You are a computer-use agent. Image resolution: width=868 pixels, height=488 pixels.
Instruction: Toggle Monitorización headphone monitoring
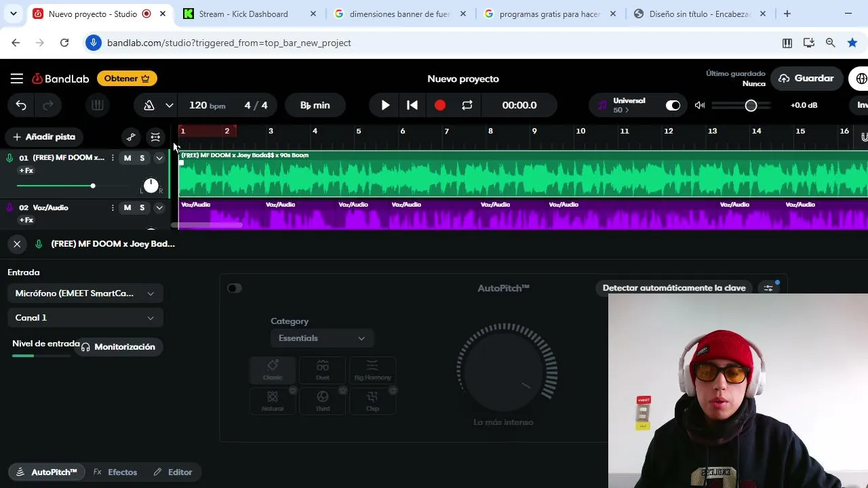coord(118,347)
